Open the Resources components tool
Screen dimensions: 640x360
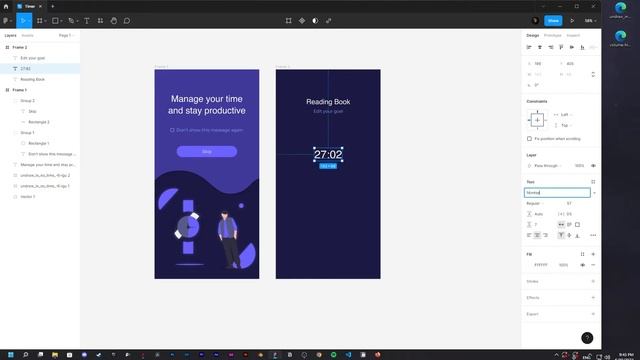100,20
